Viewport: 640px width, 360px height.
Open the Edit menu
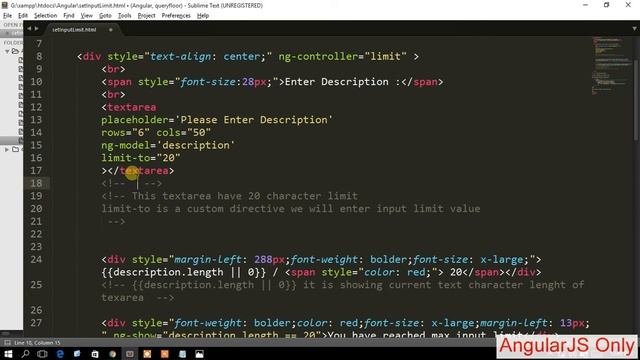23,16
